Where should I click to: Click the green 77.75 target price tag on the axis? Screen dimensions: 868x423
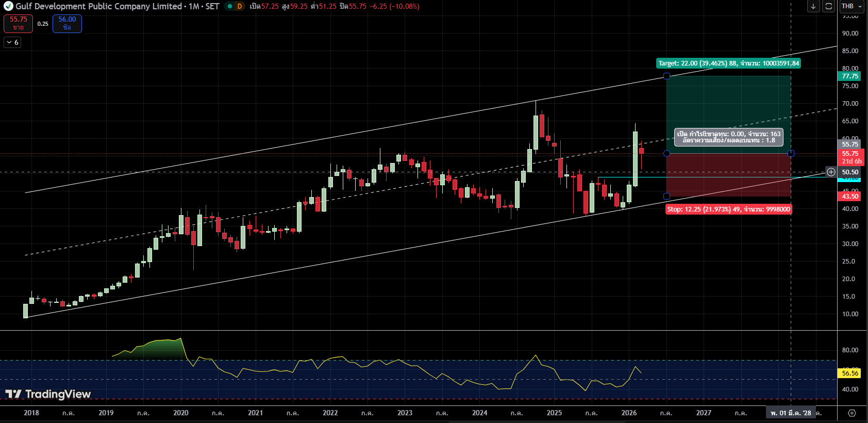coord(850,76)
